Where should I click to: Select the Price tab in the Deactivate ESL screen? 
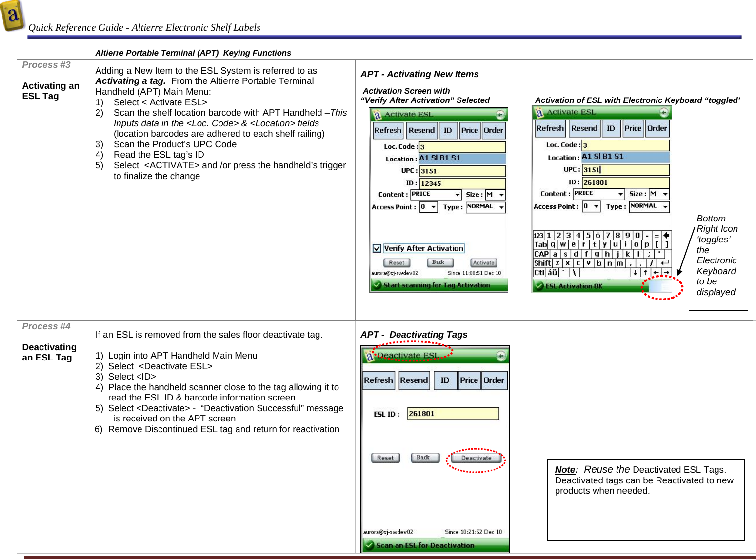point(469,380)
